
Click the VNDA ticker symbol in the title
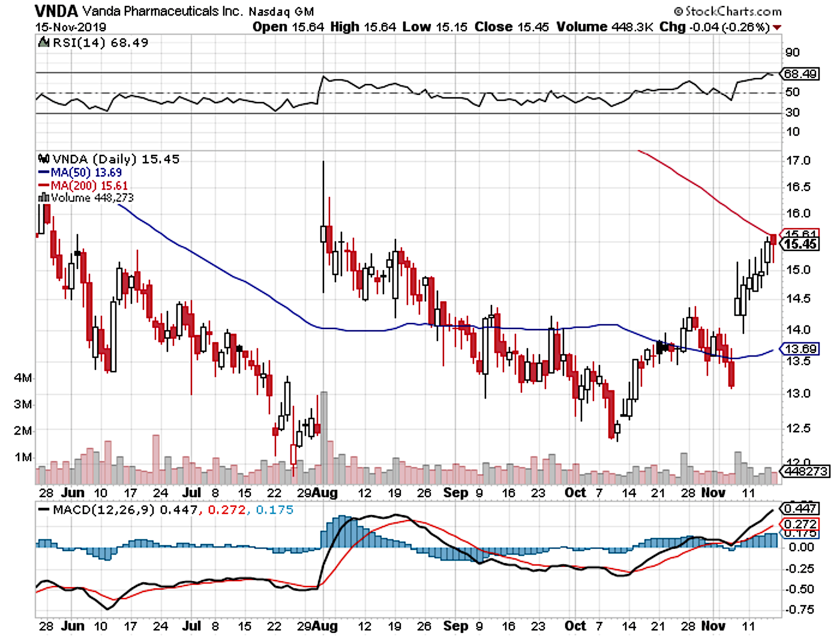click(x=56, y=11)
